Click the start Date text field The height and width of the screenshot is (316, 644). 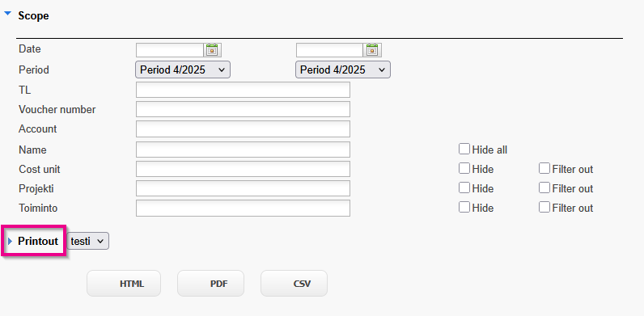[170, 50]
